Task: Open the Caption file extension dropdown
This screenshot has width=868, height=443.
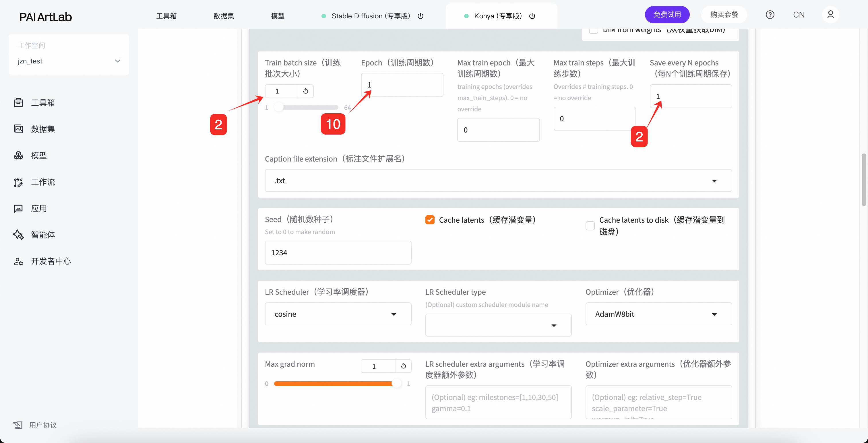Action: pos(498,180)
